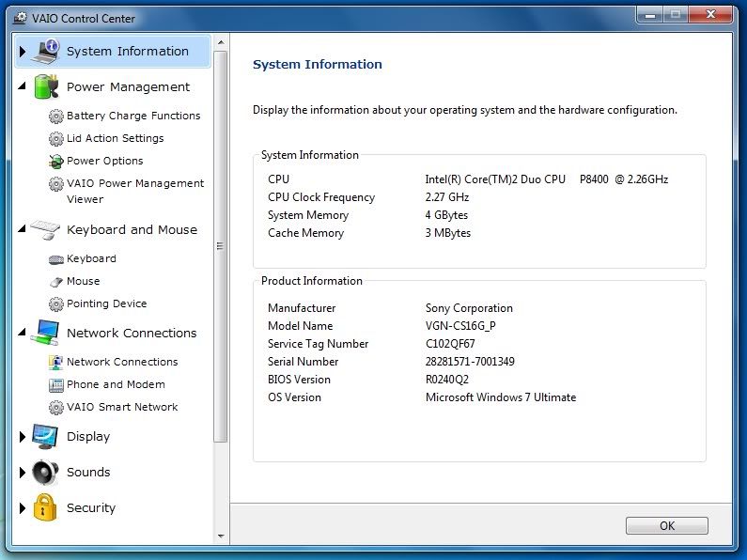Click the 2.27 GHz clock frequency value

447,197
